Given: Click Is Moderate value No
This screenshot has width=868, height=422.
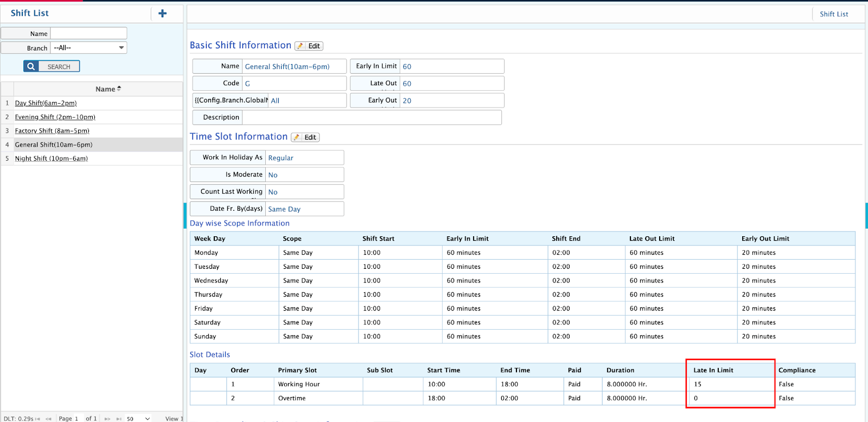Looking at the screenshot, I should click(273, 175).
